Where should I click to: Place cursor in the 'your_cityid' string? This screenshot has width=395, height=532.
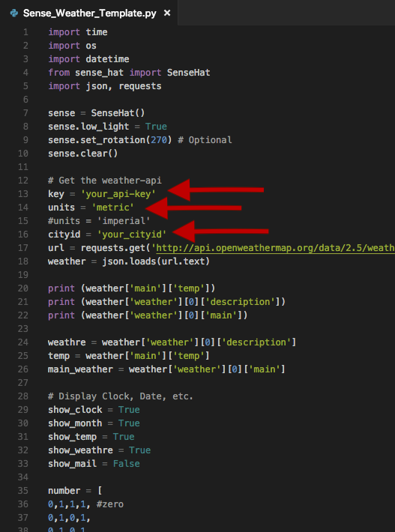point(132,235)
